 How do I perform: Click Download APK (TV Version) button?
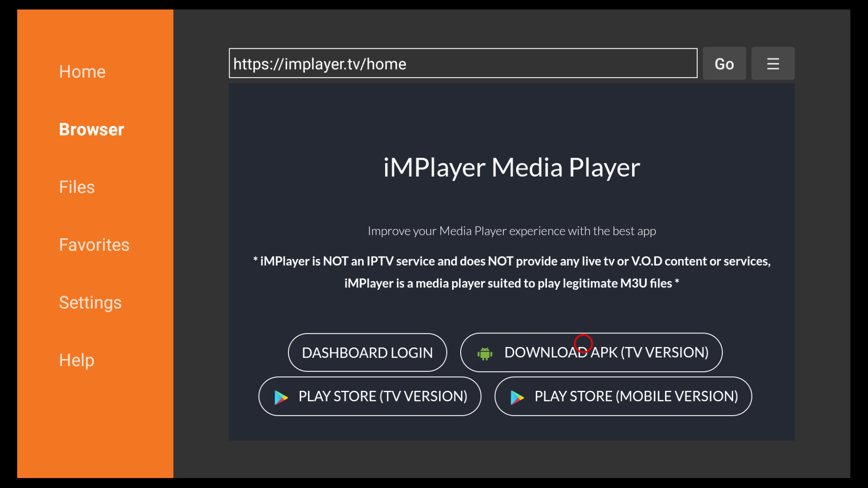(x=591, y=352)
